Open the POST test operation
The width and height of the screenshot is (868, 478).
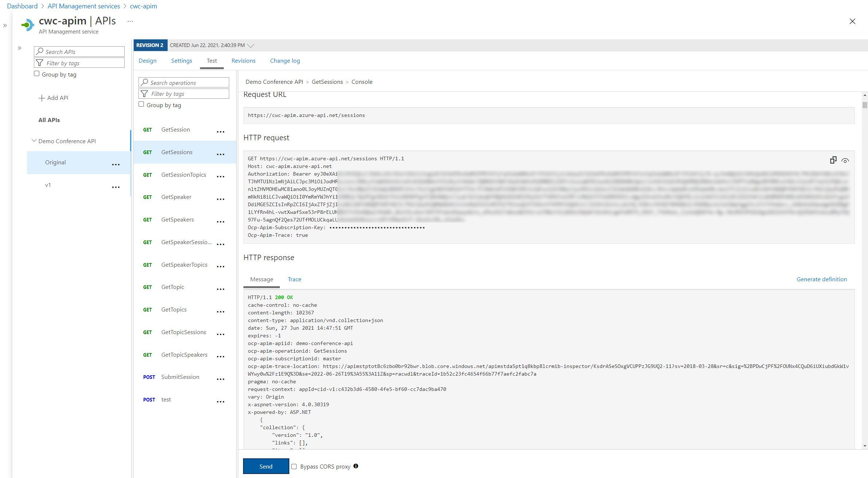pyautogui.click(x=166, y=400)
